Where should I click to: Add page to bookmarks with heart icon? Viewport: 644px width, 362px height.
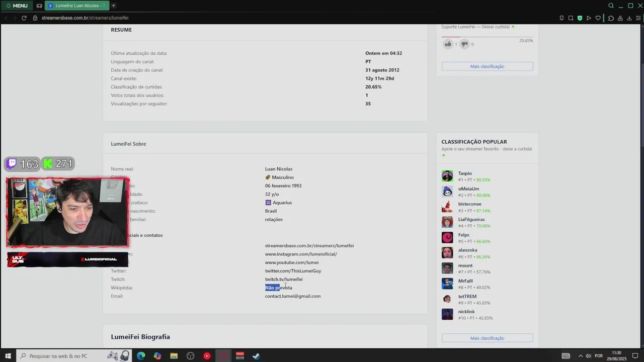[x=598, y=18]
